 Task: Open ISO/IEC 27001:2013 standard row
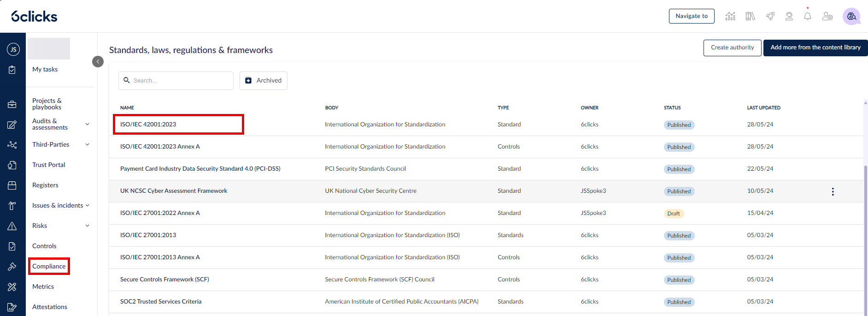tap(148, 235)
